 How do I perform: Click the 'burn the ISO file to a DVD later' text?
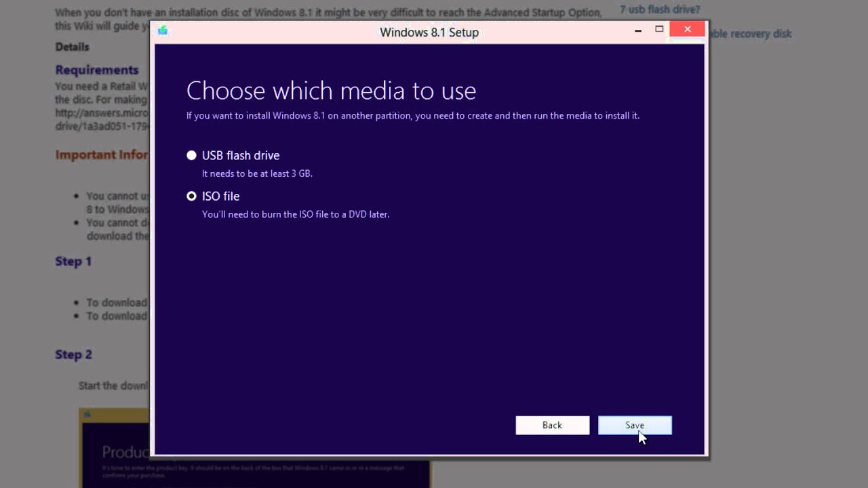point(321,214)
